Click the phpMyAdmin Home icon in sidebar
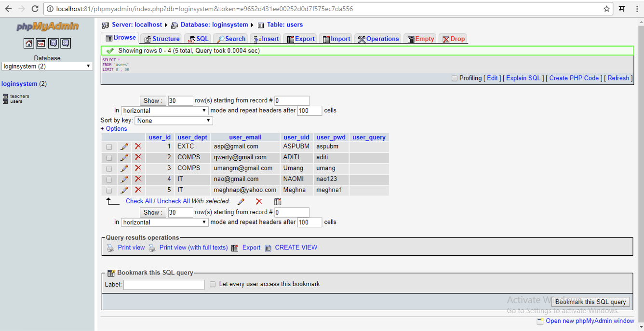This screenshot has width=644, height=331. pos(29,43)
